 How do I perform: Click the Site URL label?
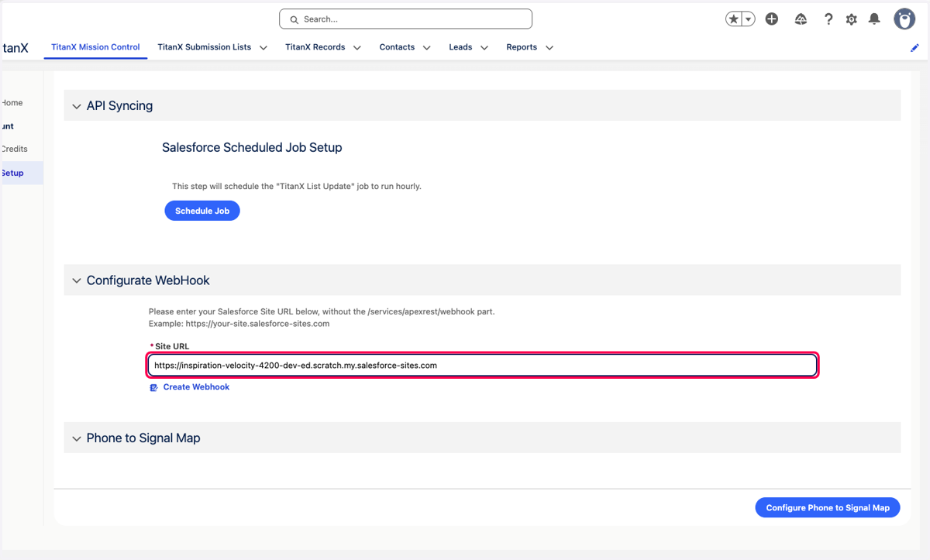(x=171, y=346)
